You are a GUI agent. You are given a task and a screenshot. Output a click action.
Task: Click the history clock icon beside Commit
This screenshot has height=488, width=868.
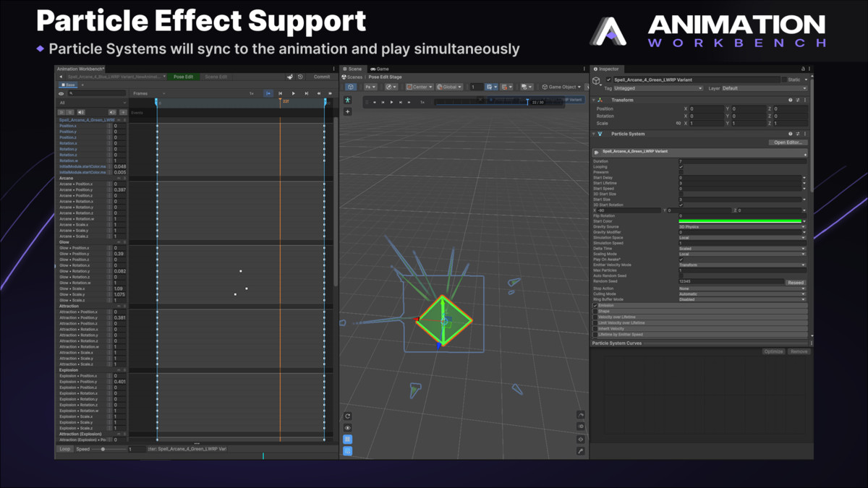[300, 77]
